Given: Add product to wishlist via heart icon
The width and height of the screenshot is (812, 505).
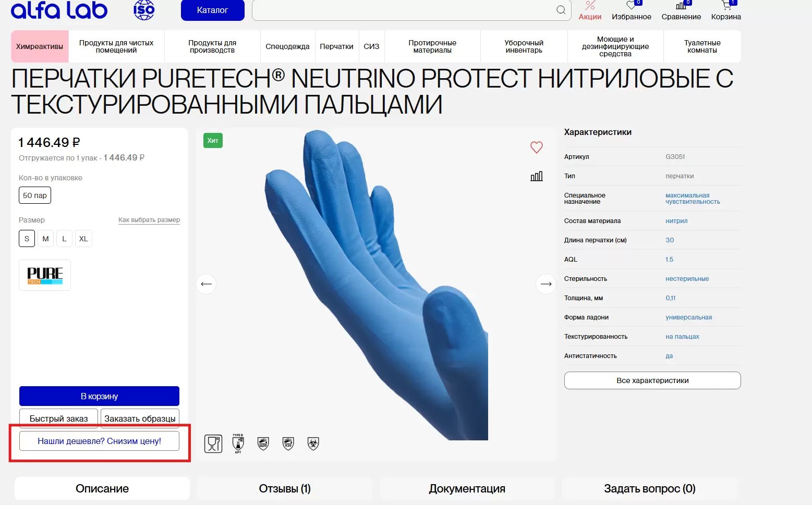Looking at the screenshot, I should 537,147.
